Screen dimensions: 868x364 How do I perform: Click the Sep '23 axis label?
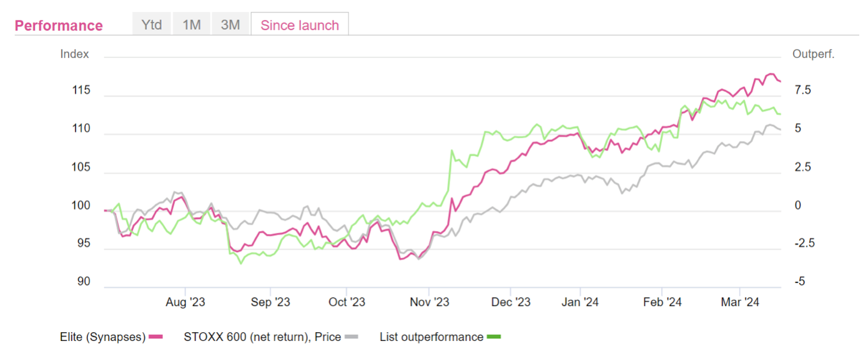tap(270, 303)
